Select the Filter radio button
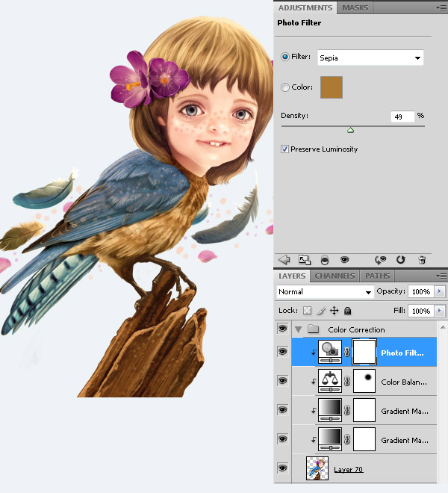The width and height of the screenshot is (448, 493). point(285,57)
